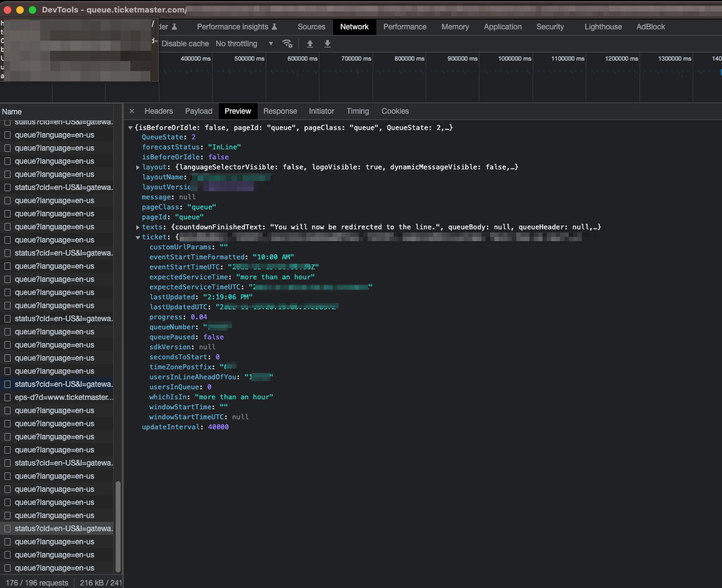Click the yellow macOS minimize button
Viewport: 722px width, 588px height.
point(20,9)
